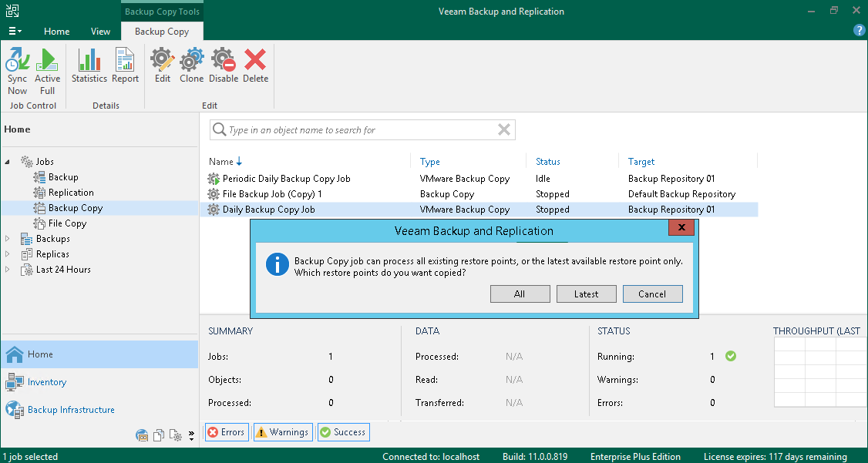Toggle the Errors filter
Viewport: 868px width, 463px height.
(227, 432)
